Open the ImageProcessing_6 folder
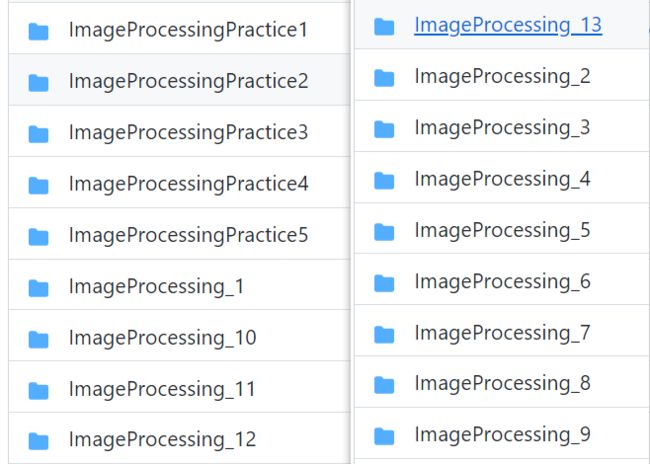The height and width of the screenshot is (464, 650). (x=502, y=282)
